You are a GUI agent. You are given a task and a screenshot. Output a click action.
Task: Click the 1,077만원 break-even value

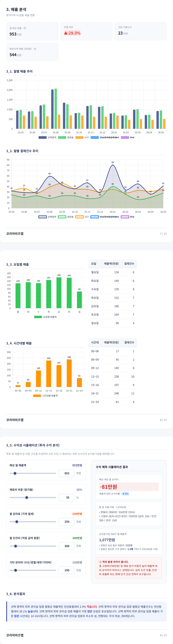point(107,540)
